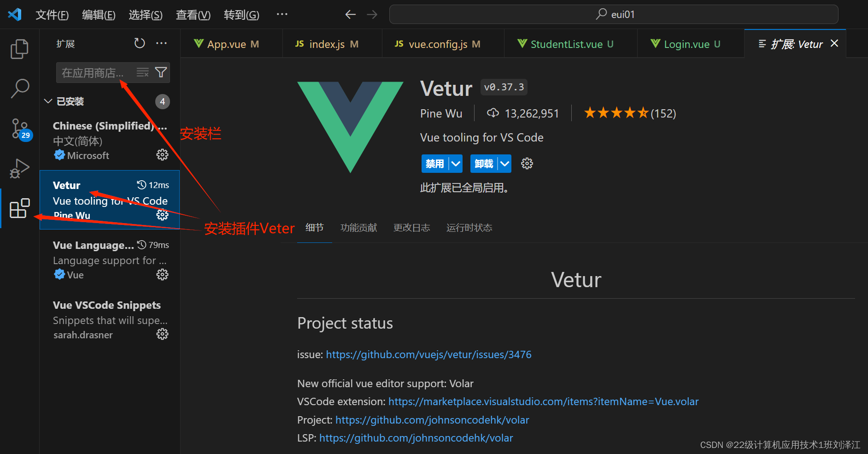Image resolution: width=868 pixels, height=454 pixels.
Task: Select the Extensions view icon
Action: click(19, 208)
